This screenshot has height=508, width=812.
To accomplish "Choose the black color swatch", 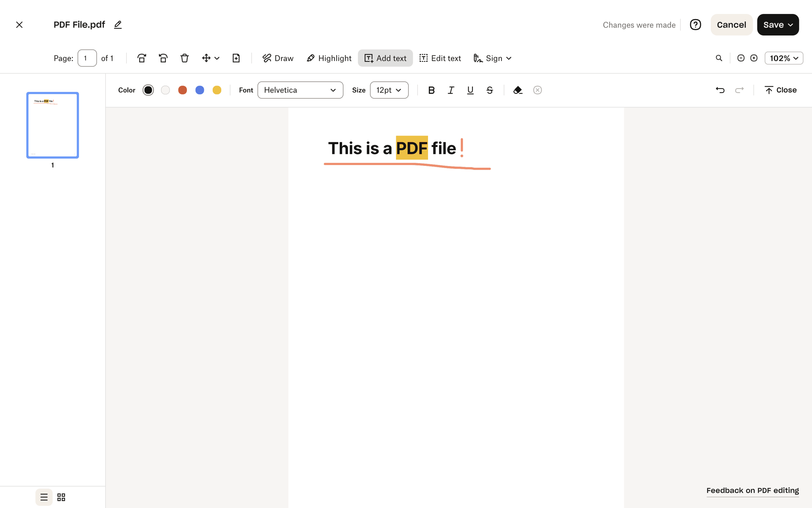I will (148, 90).
